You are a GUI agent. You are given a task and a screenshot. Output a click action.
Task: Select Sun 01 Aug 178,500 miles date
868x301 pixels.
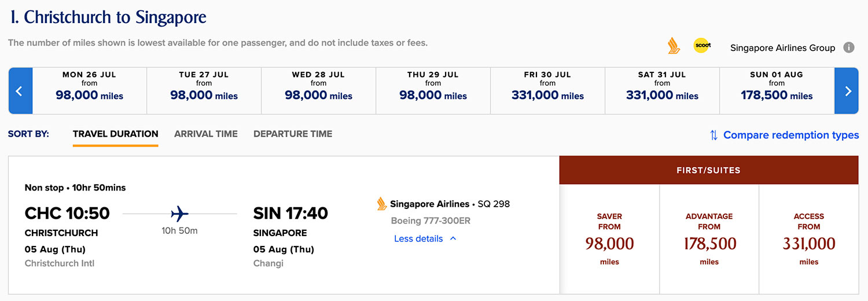tap(777, 91)
